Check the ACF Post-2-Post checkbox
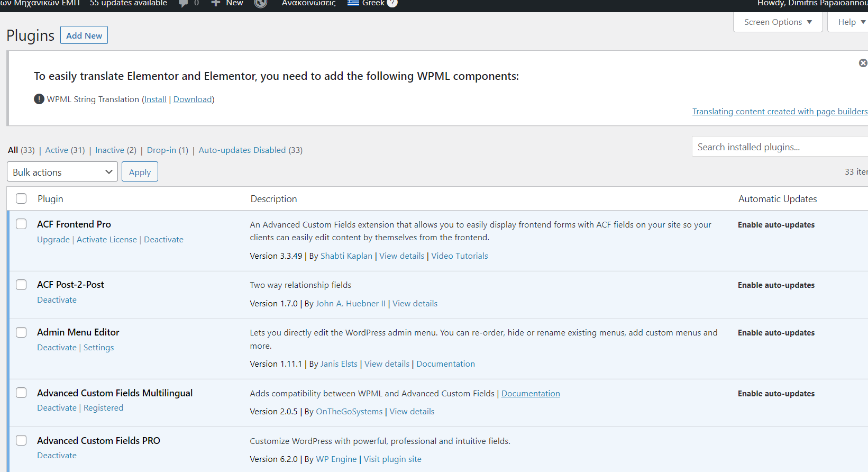The width and height of the screenshot is (868, 472). point(21,285)
